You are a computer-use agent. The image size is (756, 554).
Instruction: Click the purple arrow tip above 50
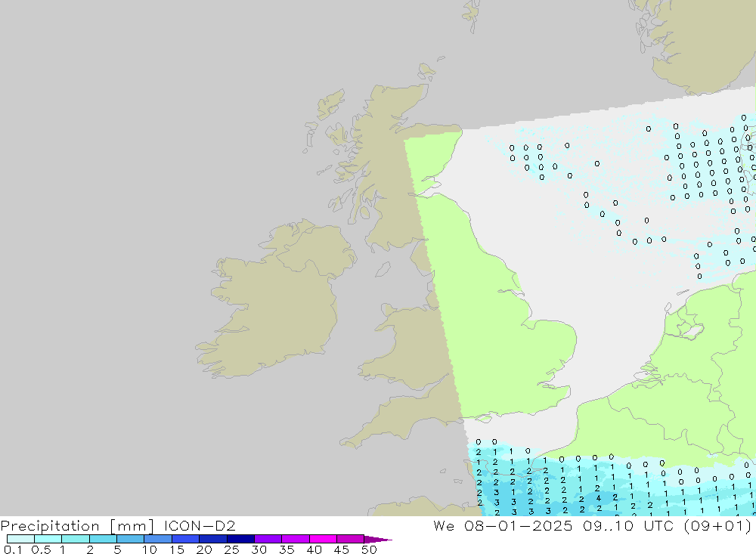[x=377, y=540]
